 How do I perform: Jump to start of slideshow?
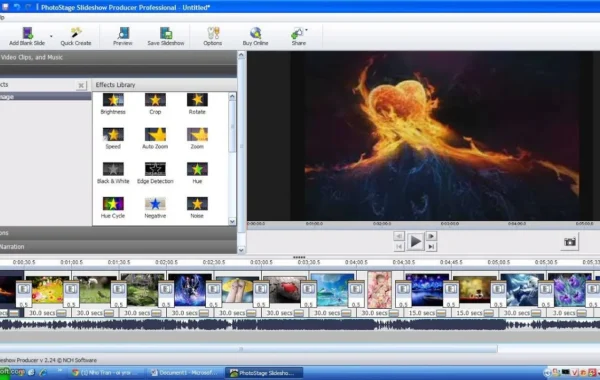(x=399, y=247)
